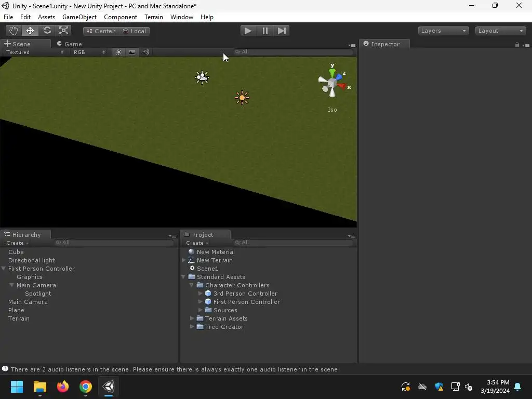This screenshot has width=532, height=399.
Task: Click the Scene view search field
Action: (294, 51)
